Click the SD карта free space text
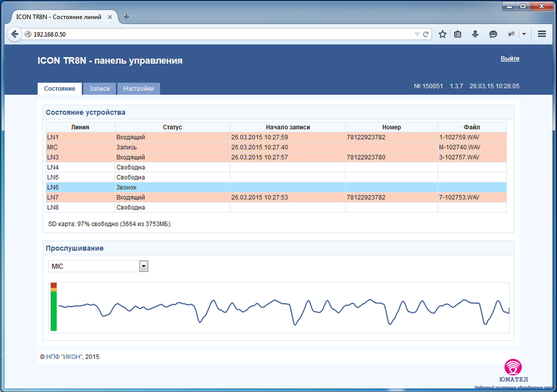557x392 pixels. (110, 224)
